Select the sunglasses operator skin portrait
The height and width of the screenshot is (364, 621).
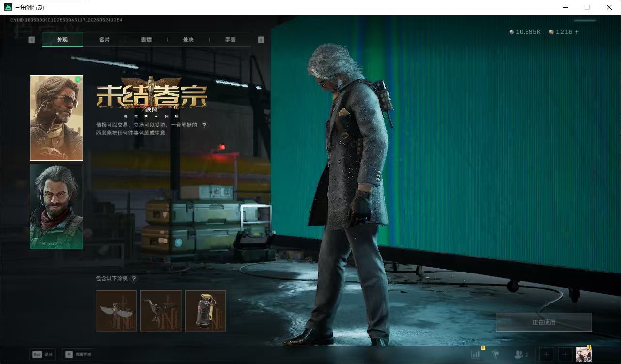(56, 118)
